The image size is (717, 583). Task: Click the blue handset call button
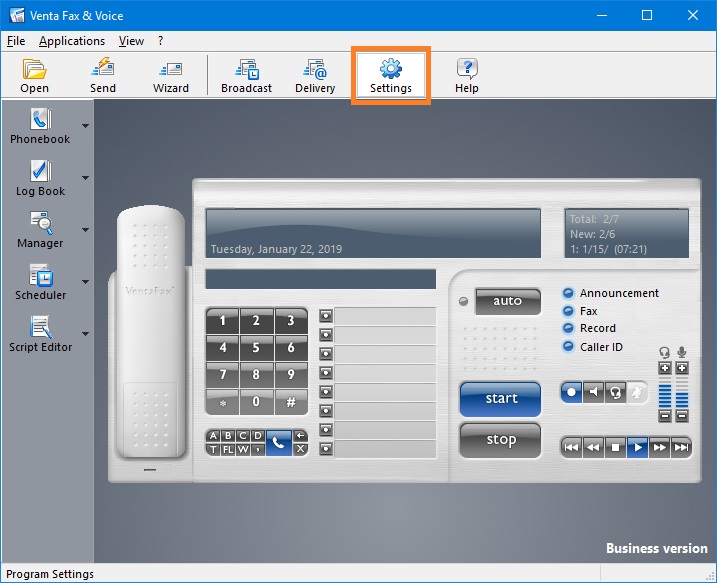[278, 443]
